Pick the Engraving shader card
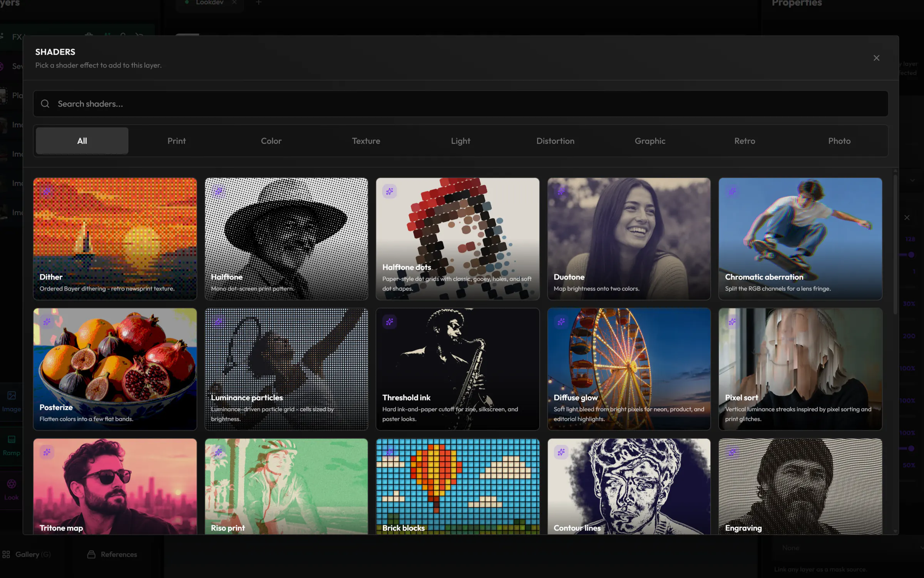The height and width of the screenshot is (578, 924). point(800,486)
